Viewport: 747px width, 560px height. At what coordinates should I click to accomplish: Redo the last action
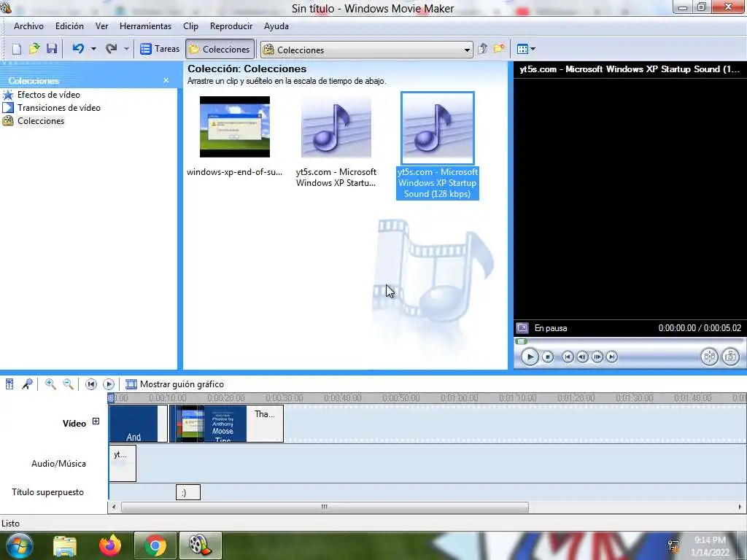(111, 49)
